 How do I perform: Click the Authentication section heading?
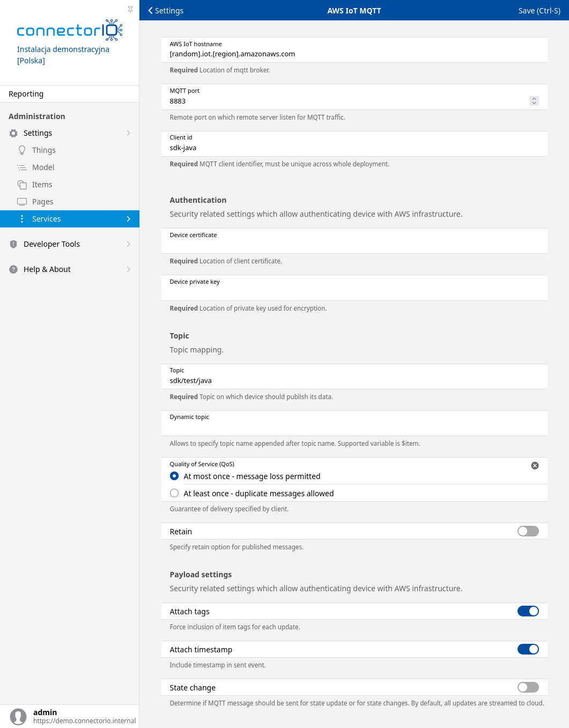click(198, 200)
